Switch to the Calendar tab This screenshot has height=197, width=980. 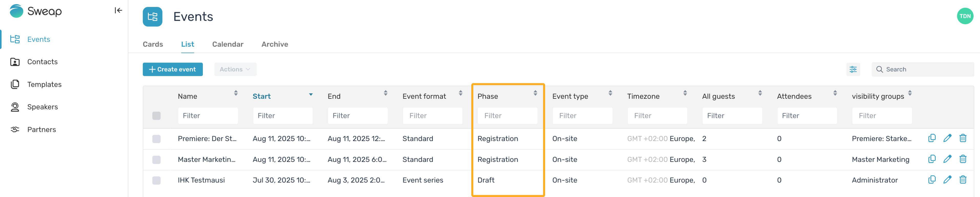click(x=227, y=44)
